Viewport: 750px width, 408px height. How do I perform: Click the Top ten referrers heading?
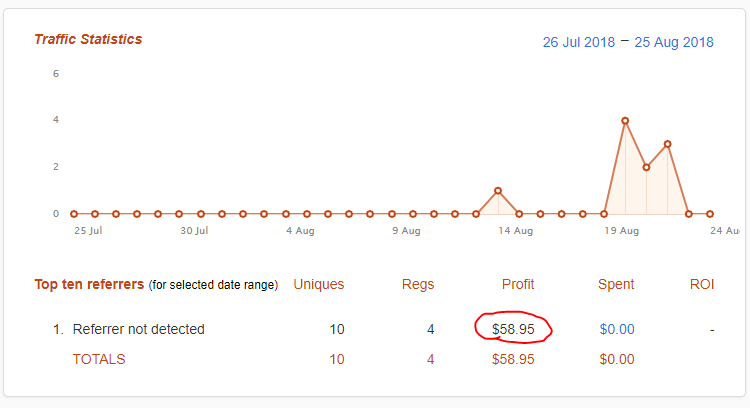[x=89, y=285]
